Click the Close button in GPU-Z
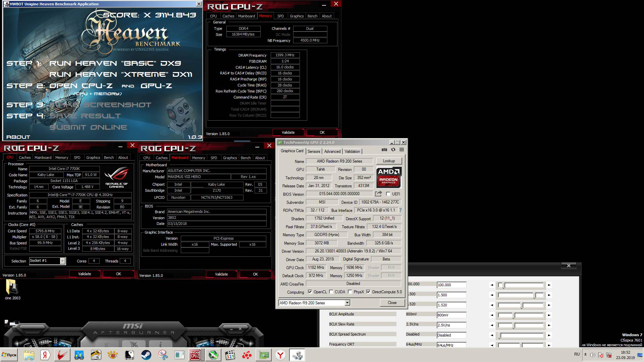Image resolution: width=644 pixels, height=362 pixels. coord(392,303)
